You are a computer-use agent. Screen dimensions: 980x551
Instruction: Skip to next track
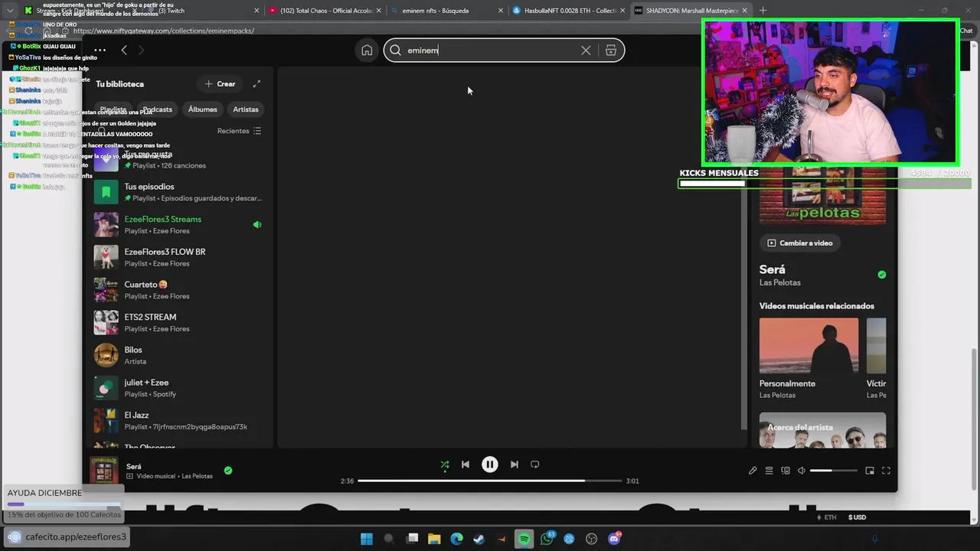pyautogui.click(x=514, y=465)
